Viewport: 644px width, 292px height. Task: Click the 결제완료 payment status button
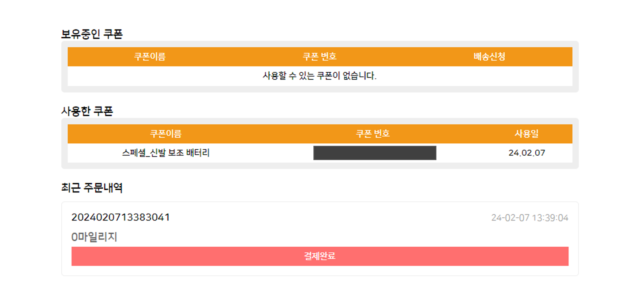(320, 256)
